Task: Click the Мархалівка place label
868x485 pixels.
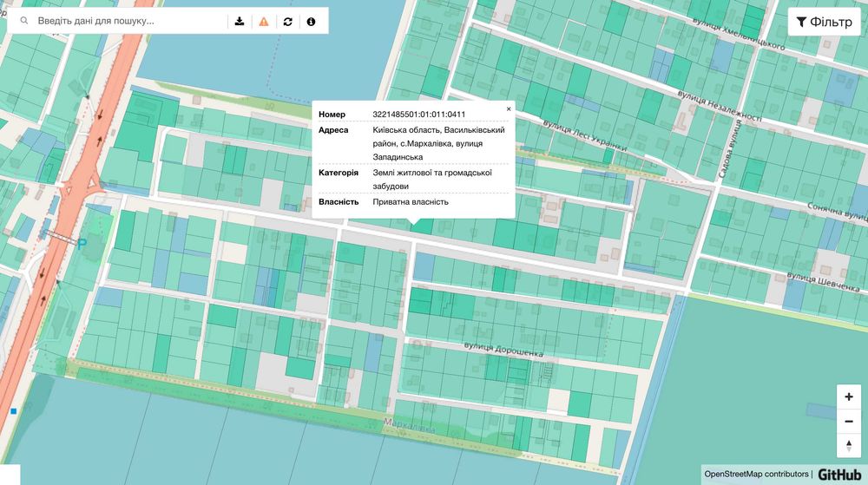Action: pyautogui.click(x=409, y=426)
